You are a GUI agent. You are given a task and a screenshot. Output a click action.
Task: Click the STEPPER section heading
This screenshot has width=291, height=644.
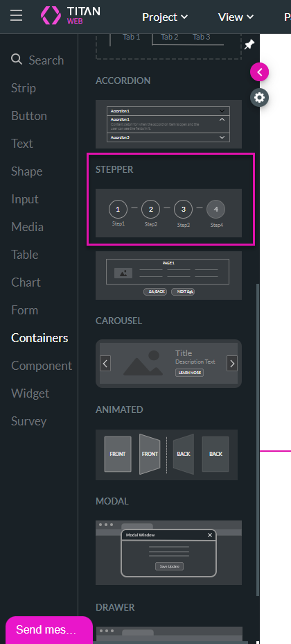(114, 169)
